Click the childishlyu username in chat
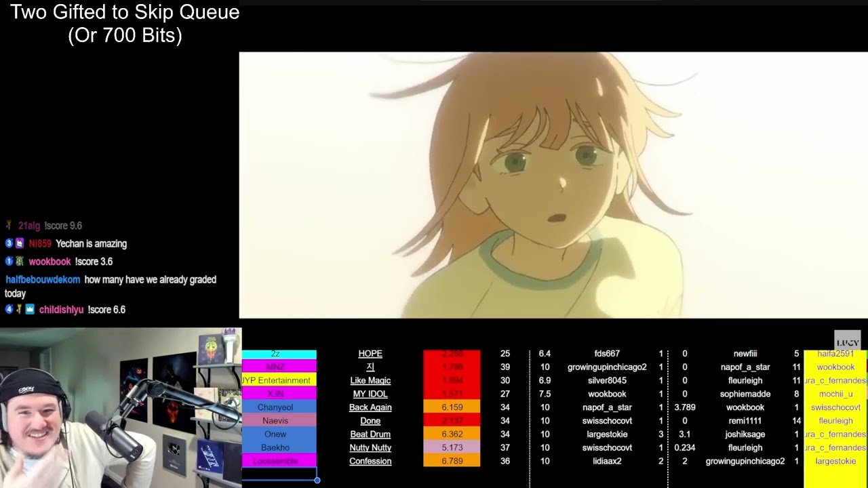 coord(61,309)
